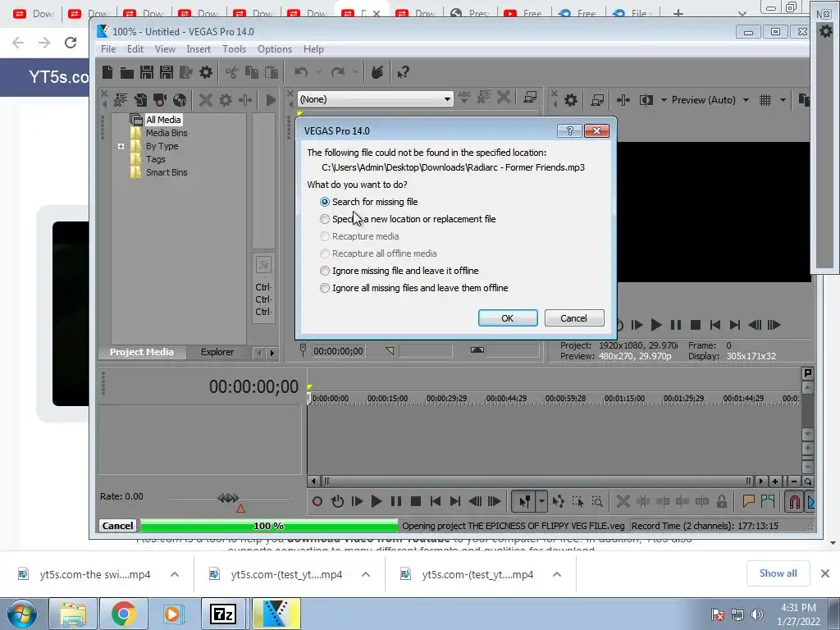This screenshot has height=630, width=840.
Task: Click the What's This help icon
Action: click(403, 72)
